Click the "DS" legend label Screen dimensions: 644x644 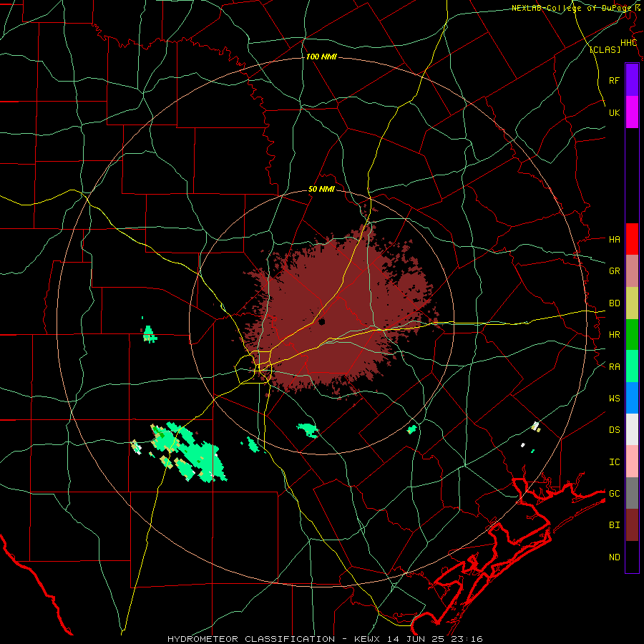pos(614,430)
